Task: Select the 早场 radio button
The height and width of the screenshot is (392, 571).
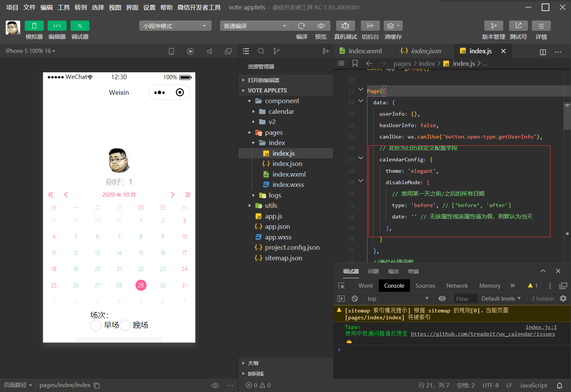Action: [x=96, y=325]
